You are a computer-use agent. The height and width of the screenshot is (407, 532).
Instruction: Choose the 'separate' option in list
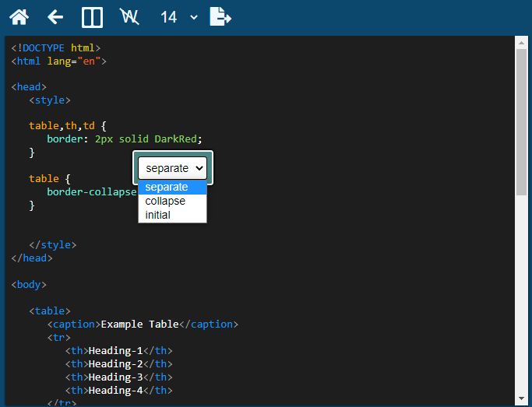pos(172,187)
